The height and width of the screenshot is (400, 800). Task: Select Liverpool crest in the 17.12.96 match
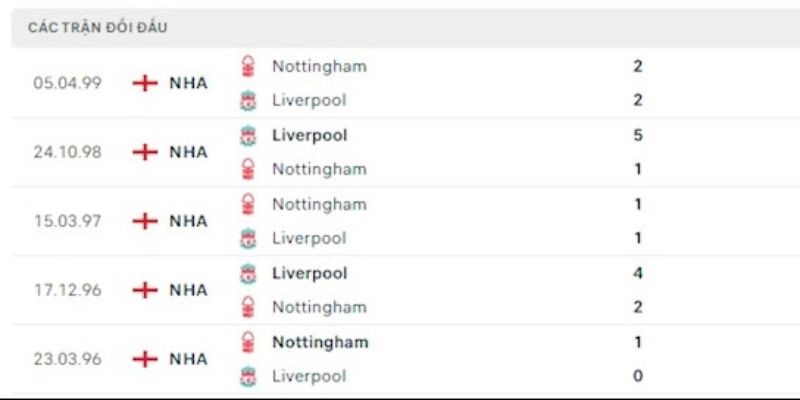[249, 273]
